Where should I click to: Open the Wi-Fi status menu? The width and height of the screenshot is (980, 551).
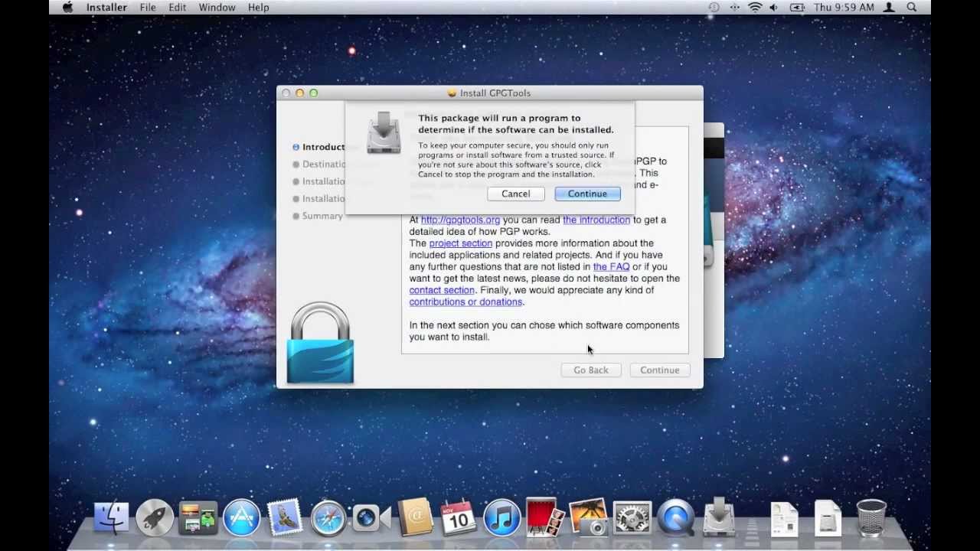(755, 7)
